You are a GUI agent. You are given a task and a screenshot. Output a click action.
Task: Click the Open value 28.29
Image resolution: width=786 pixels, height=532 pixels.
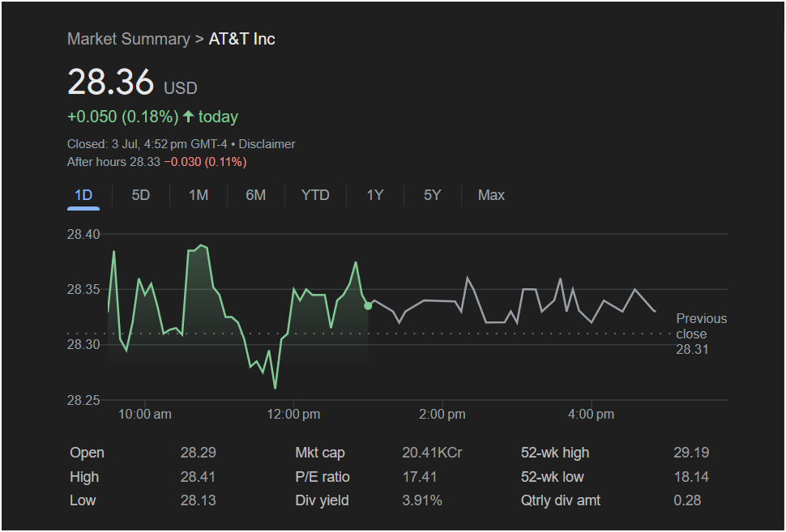tap(198, 453)
